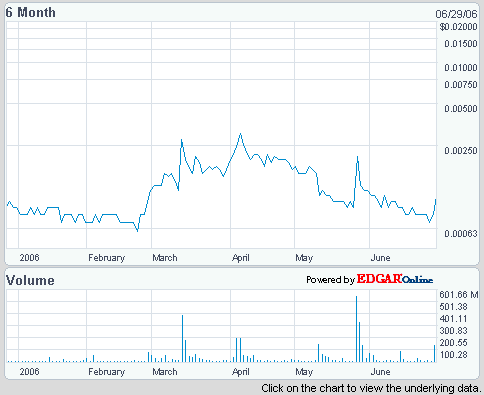The height and width of the screenshot is (395, 484).
Task: Click the 0.00250 price axis label
Action: click(x=461, y=151)
